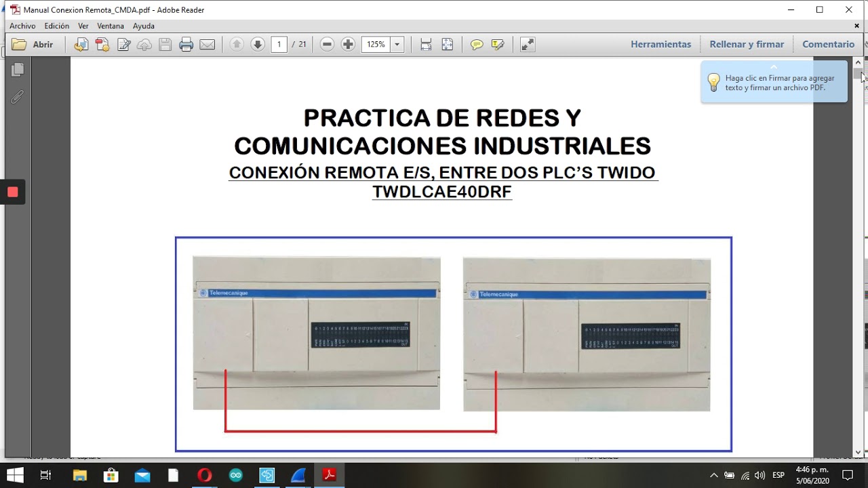Click Adobe Reader taskbar icon
The width and height of the screenshot is (868, 488).
pyautogui.click(x=330, y=475)
